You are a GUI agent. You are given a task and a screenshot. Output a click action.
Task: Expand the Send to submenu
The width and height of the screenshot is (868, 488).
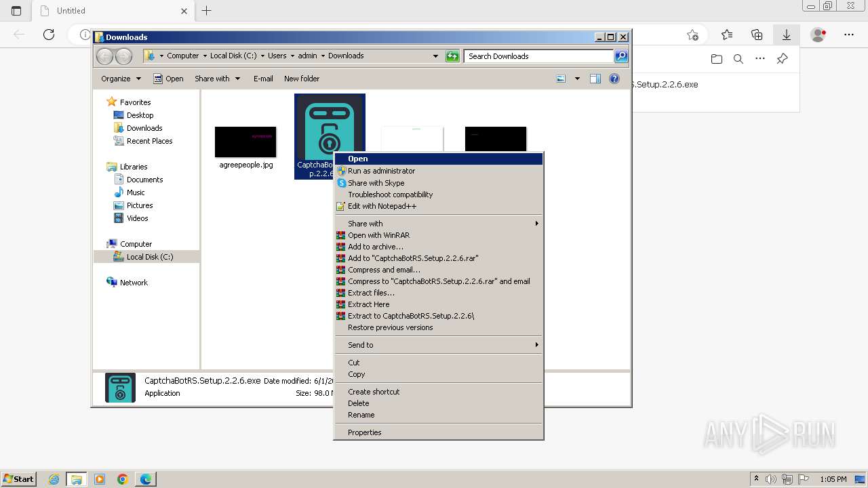pyautogui.click(x=438, y=345)
